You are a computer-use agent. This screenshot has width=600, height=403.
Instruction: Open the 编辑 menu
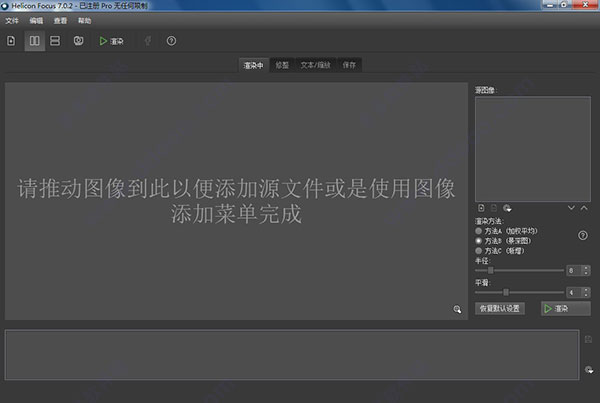tap(37, 20)
